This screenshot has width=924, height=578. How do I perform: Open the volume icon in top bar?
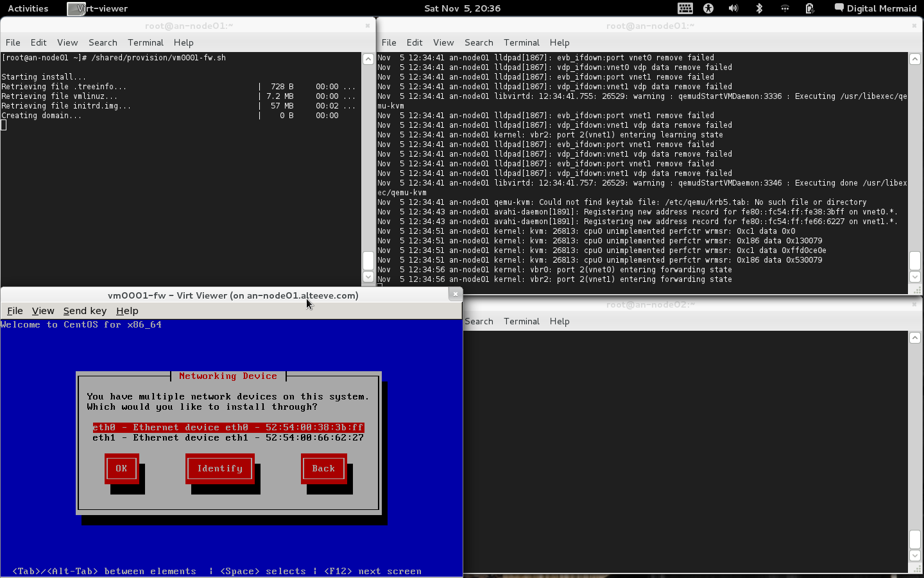(x=733, y=8)
